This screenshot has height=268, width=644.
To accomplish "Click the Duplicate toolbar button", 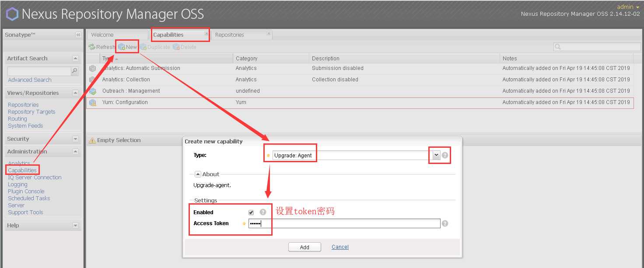I will point(155,47).
